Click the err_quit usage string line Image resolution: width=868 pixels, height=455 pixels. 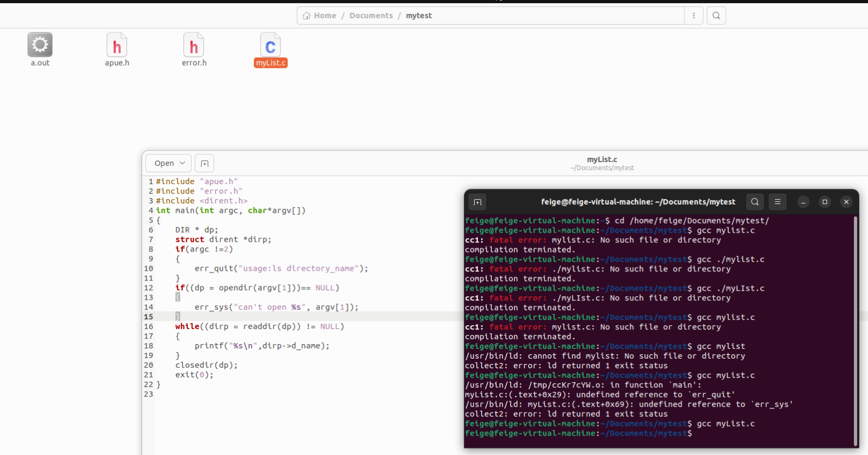pyautogui.click(x=281, y=269)
